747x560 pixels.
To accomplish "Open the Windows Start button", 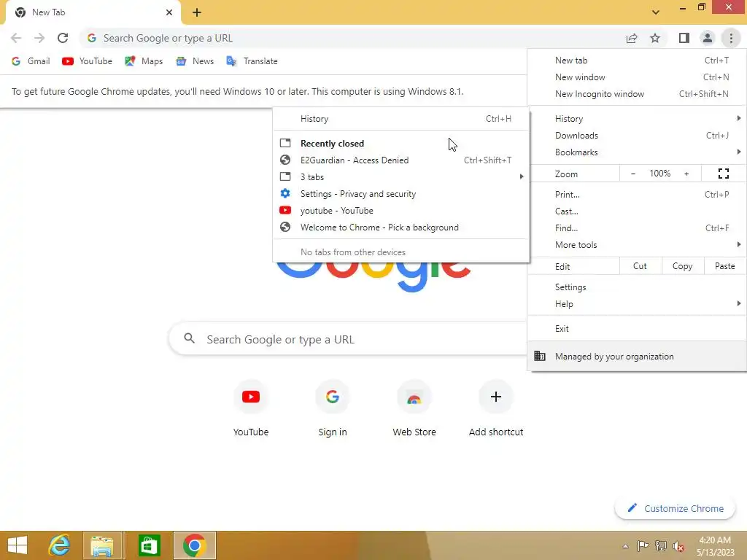I will tap(18, 545).
